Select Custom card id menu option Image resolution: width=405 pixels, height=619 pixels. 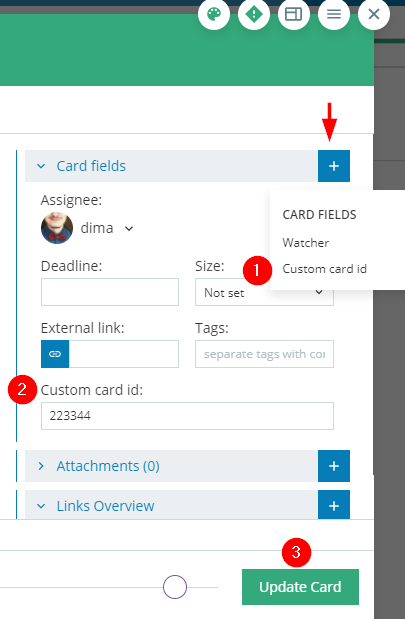coord(324,269)
